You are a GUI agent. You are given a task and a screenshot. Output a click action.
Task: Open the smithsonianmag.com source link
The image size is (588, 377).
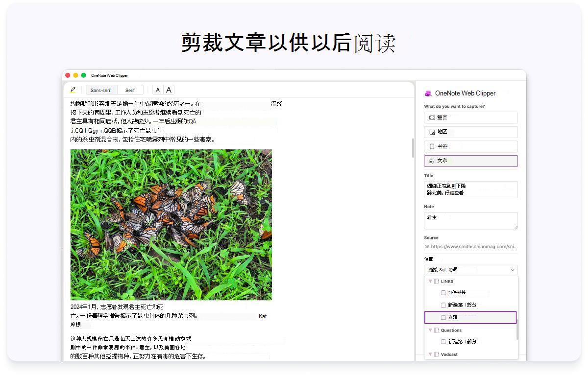click(474, 246)
